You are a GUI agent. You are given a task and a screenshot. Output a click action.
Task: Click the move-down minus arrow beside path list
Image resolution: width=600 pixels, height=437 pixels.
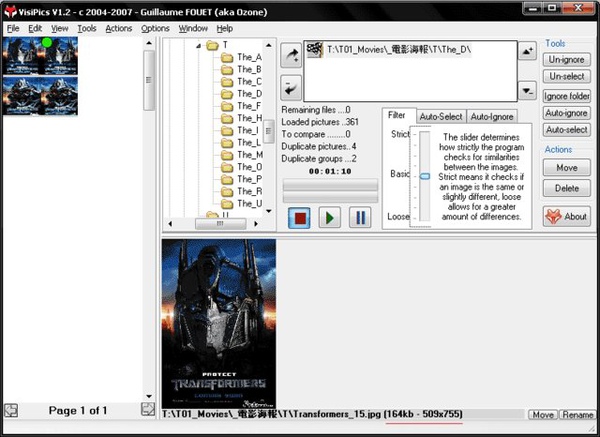point(527,91)
